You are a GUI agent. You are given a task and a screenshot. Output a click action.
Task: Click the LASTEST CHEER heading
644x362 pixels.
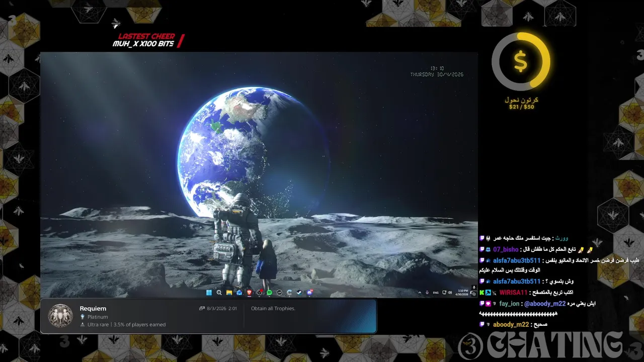pos(146,36)
